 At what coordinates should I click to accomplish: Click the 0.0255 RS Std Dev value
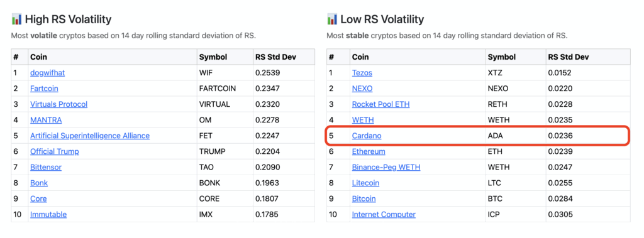point(560,183)
